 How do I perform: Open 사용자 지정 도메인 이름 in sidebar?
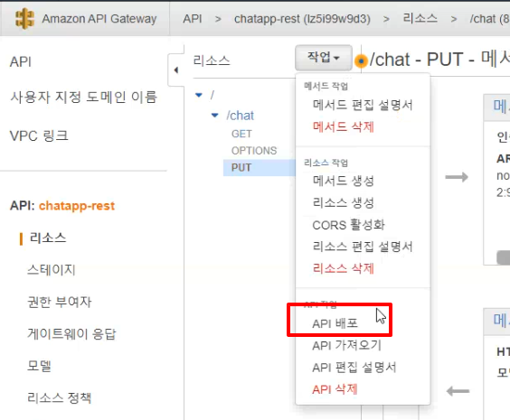click(84, 98)
